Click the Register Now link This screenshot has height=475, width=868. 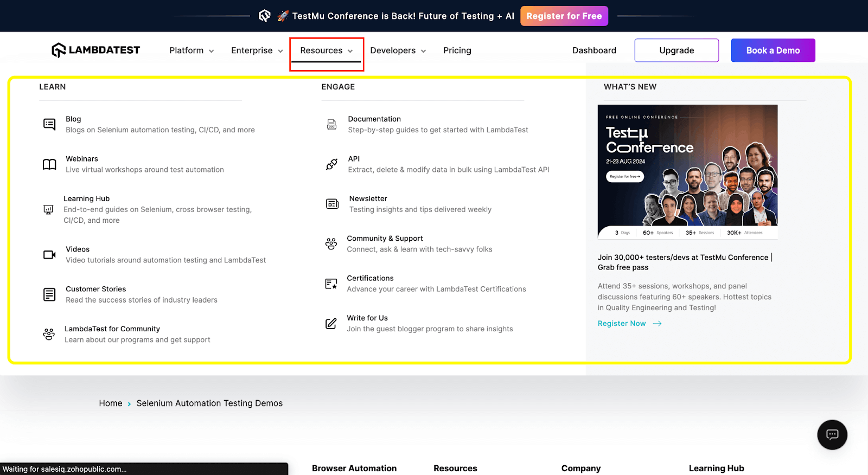[622, 324]
